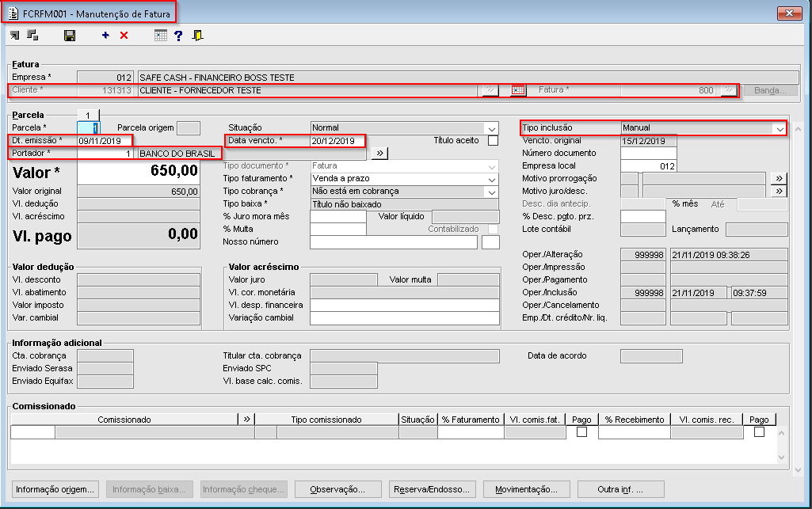
Task: Click the Informação origem... button
Action: point(55,489)
